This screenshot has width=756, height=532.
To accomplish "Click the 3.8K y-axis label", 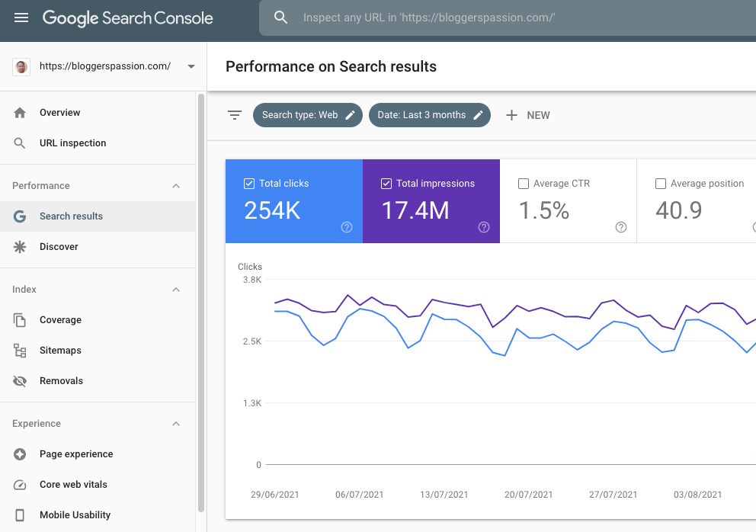I will click(x=252, y=280).
